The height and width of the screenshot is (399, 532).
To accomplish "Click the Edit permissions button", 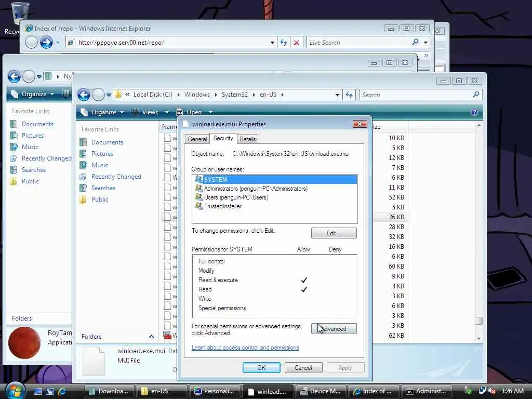I will click(x=334, y=233).
